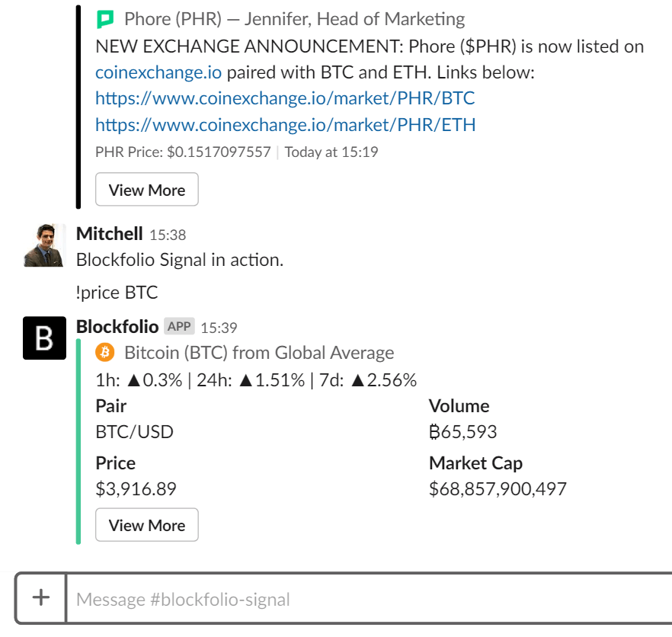Open the Blockfolio app avatar

pyautogui.click(x=45, y=338)
